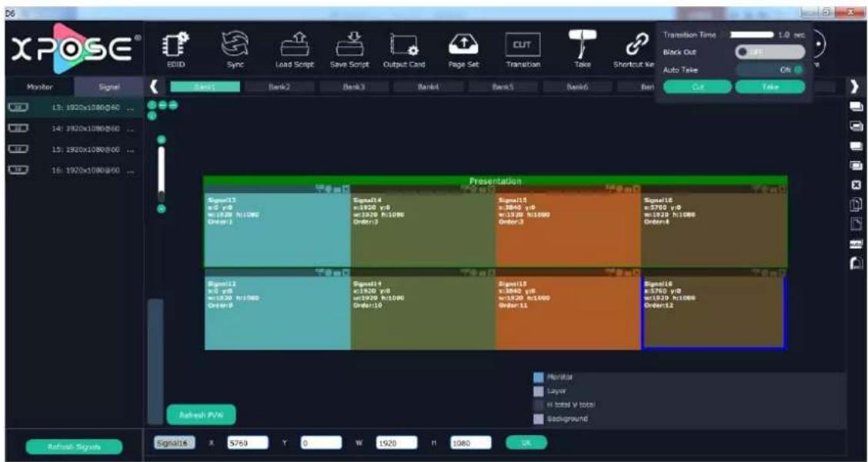The height and width of the screenshot is (462, 868).
Task: Click the H height input field
Action: pyautogui.click(x=470, y=443)
